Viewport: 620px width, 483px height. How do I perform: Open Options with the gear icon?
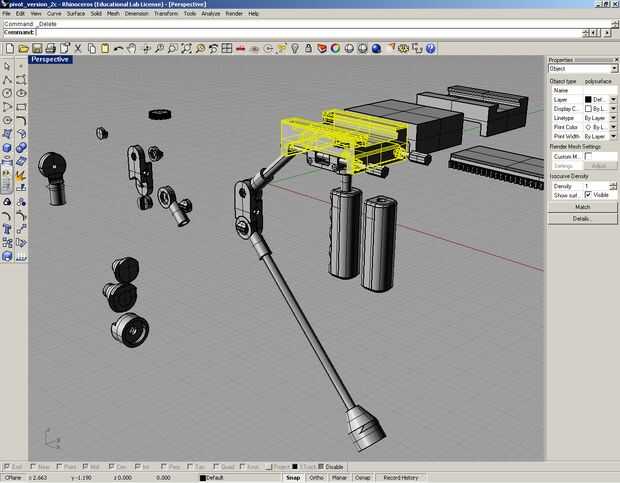coord(403,48)
